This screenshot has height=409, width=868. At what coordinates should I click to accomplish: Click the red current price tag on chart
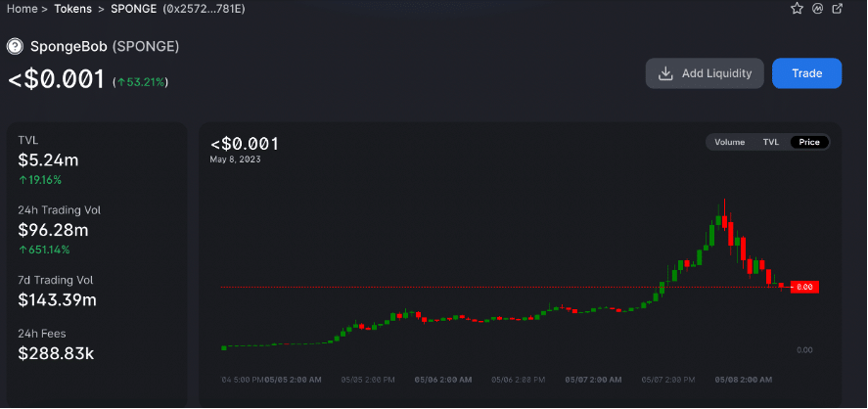pos(804,287)
